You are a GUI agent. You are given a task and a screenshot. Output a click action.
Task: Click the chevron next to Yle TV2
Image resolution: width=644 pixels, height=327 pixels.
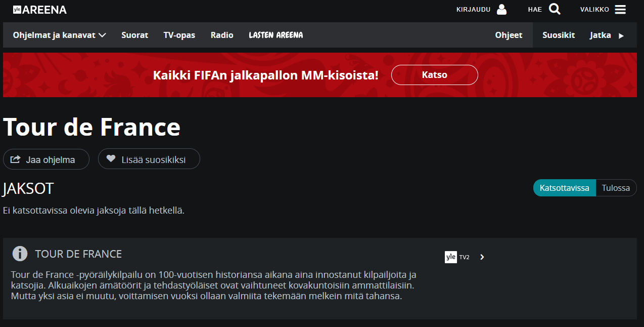pyautogui.click(x=481, y=257)
